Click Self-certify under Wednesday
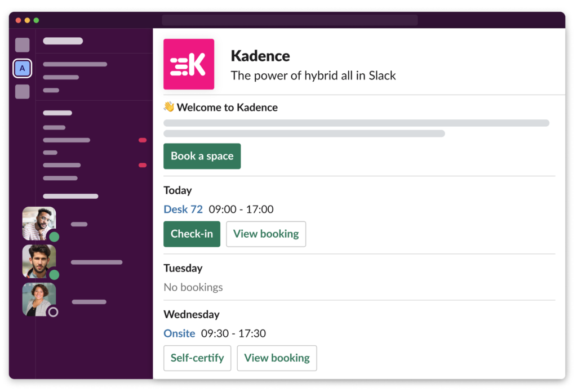Screen dimensions: 577x392 (197, 358)
